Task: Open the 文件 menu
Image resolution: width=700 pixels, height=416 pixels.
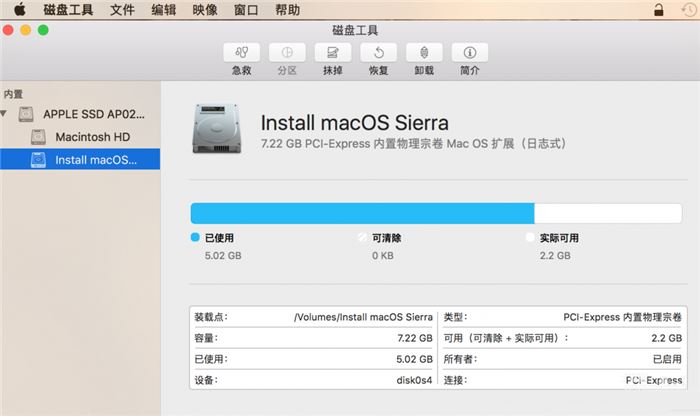Action: tap(122, 9)
